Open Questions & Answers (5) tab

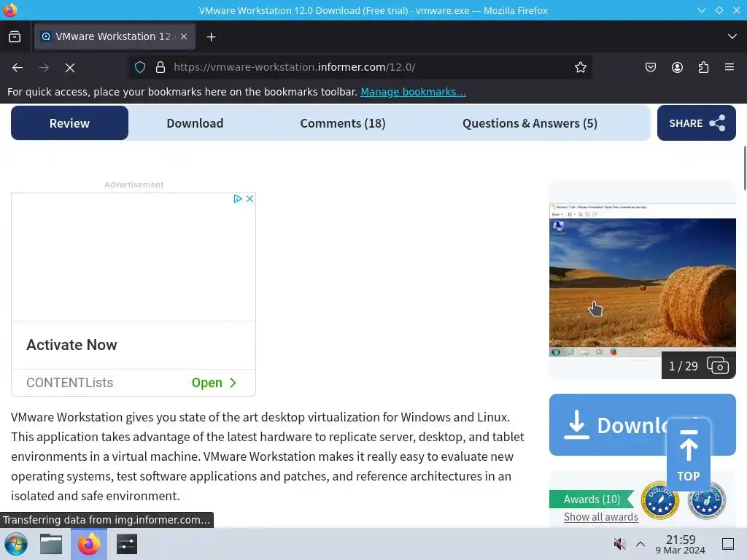[x=530, y=123]
